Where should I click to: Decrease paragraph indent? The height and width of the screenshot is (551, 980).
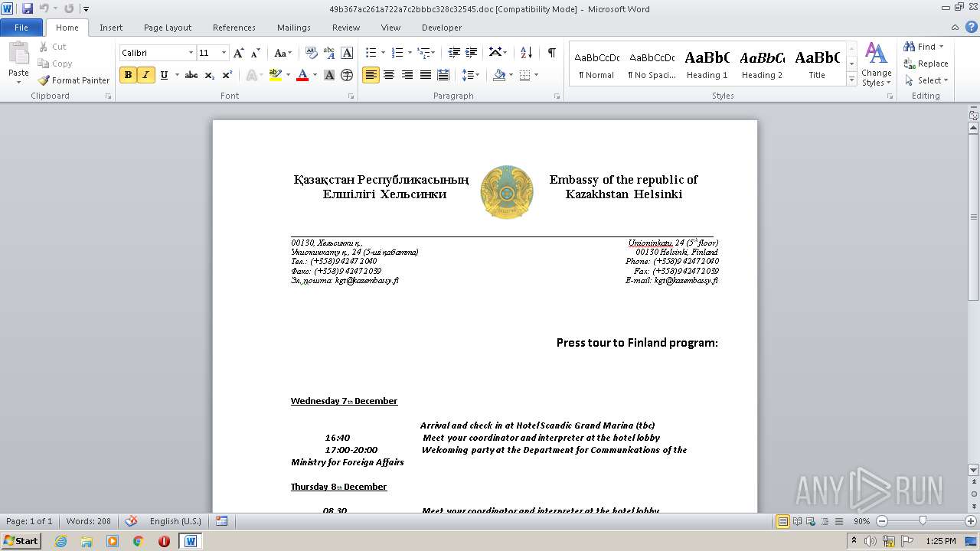454,53
